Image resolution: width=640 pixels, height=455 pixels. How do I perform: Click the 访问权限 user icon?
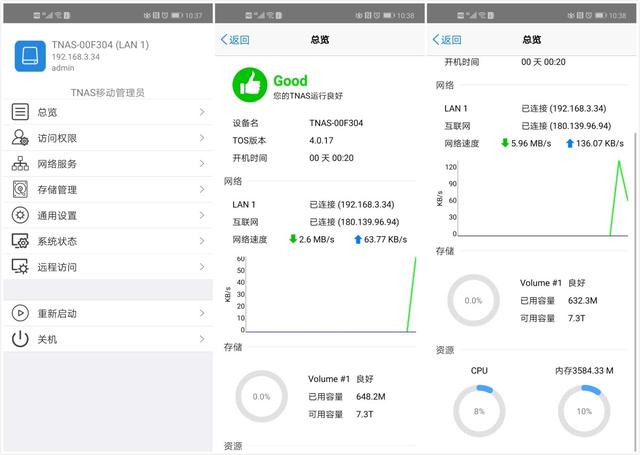point(20,138)
